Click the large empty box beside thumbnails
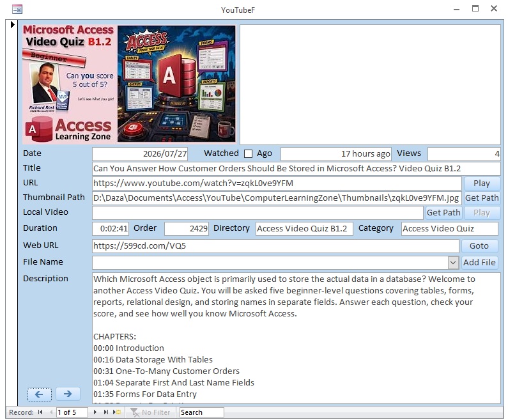The image size is (508, 420). [370, 84]
